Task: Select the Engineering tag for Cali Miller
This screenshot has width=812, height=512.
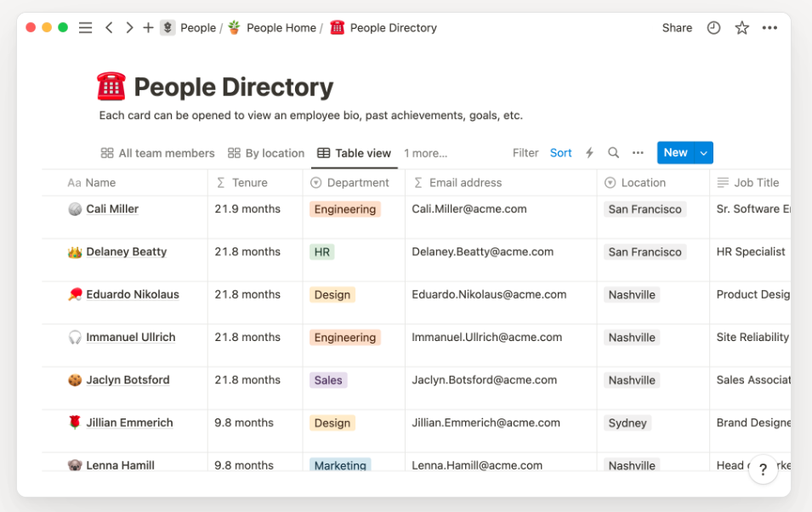Action: 344,209
